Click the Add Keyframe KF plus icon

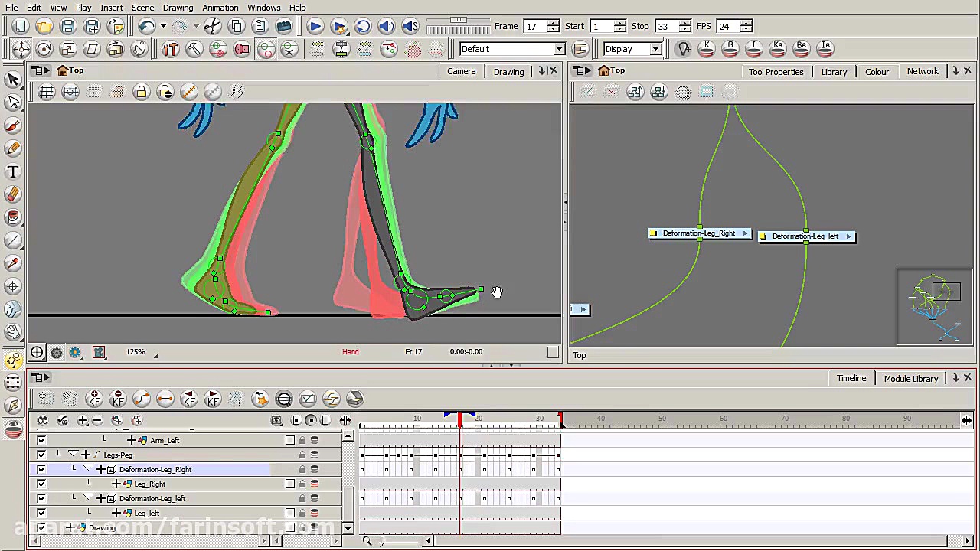[x=94, y=399]
